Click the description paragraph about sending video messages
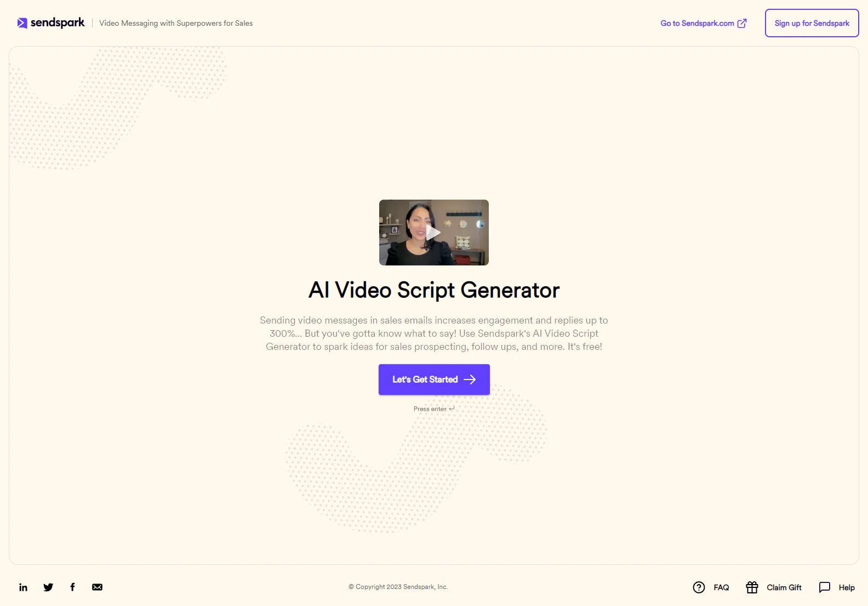The height and width of the screenshot is (606, 868). point(434,333)
